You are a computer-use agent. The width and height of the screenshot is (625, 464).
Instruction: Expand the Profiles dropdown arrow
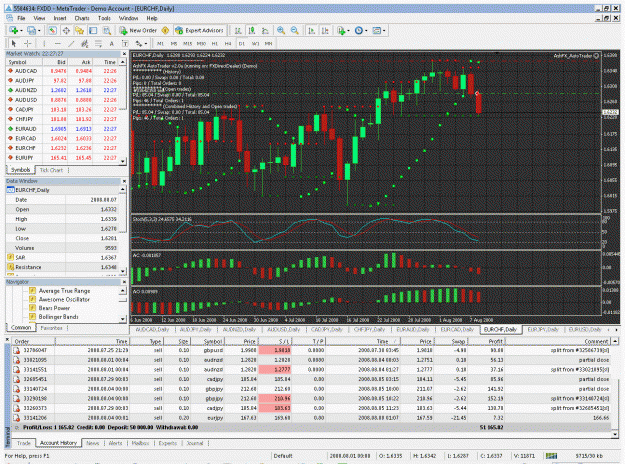click(x=39, y=31)
